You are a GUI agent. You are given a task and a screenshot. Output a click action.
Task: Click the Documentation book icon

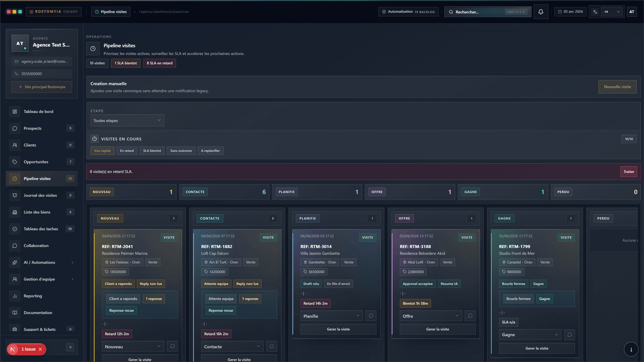pyautogui.click(x=15, y=313)
